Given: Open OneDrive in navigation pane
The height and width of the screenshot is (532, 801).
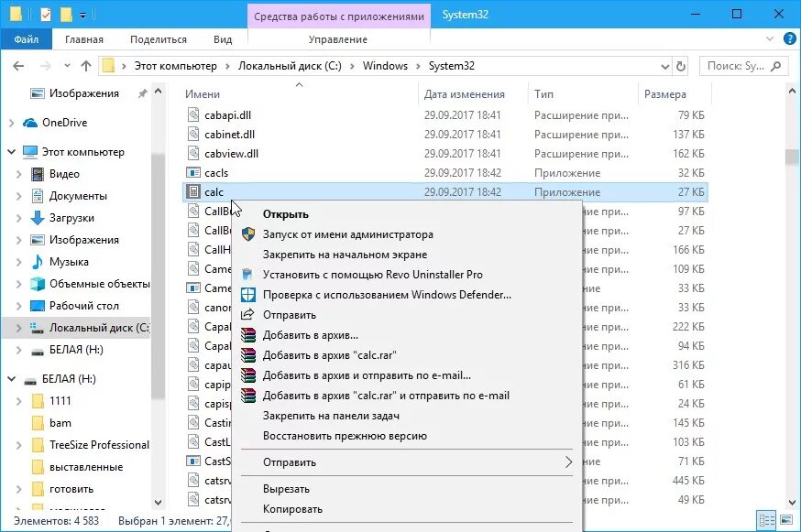Looking at the screenshot, I should click(64, 123).
